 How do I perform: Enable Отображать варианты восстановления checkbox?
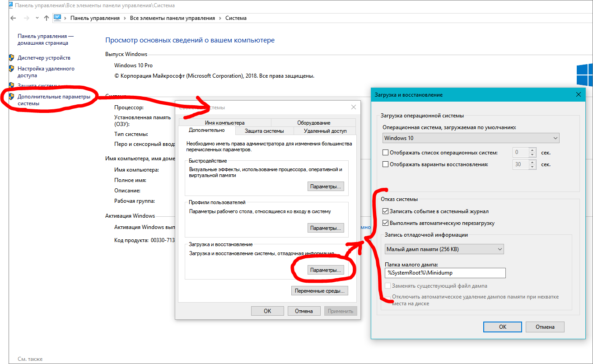(x=385, y=164)
